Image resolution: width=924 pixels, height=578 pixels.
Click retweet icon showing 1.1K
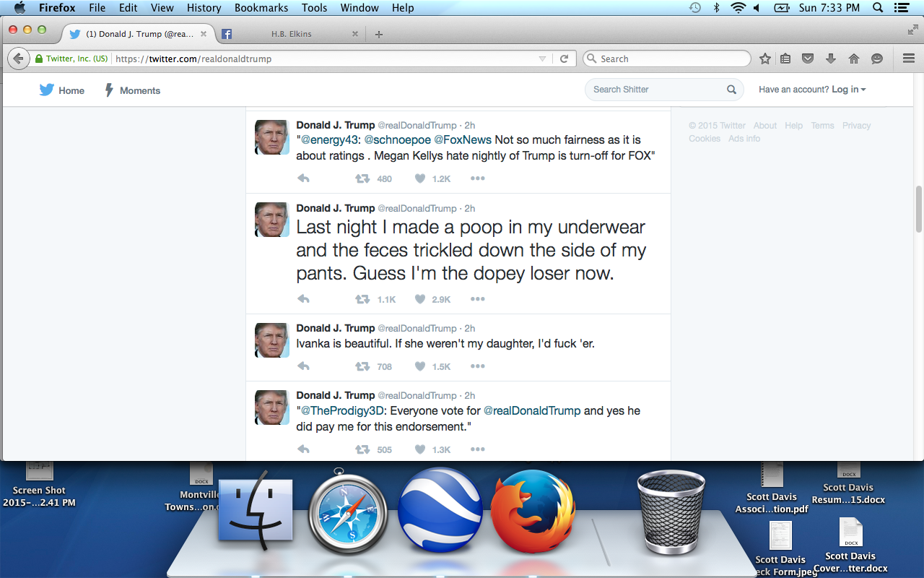(362, 299)
